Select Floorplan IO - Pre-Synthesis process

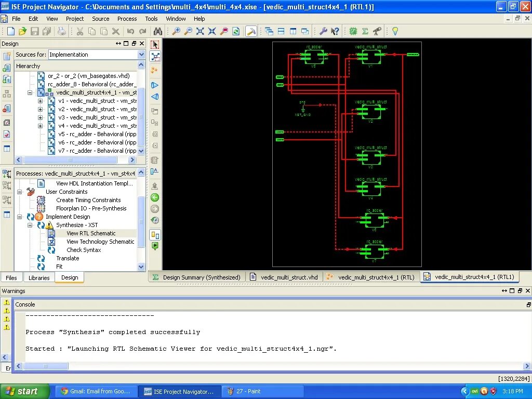pyautogui.click(x=91, y=208)
